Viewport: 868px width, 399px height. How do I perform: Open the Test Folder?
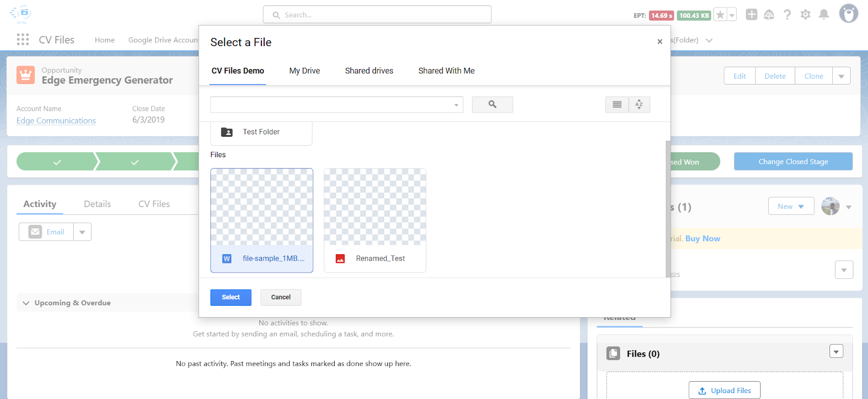click(261, 132)
